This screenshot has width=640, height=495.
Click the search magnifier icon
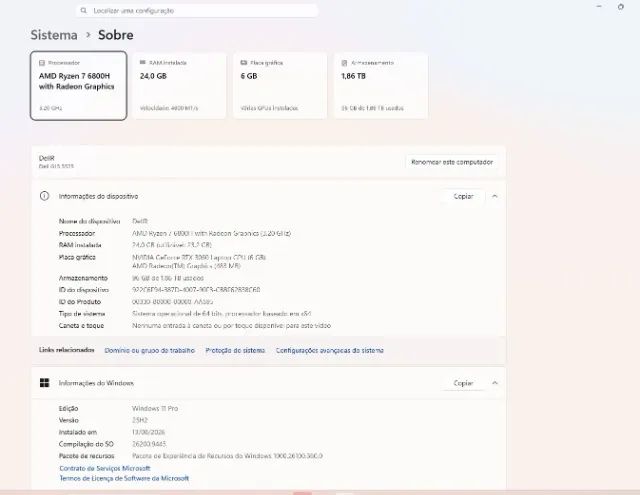coord(84,11)
